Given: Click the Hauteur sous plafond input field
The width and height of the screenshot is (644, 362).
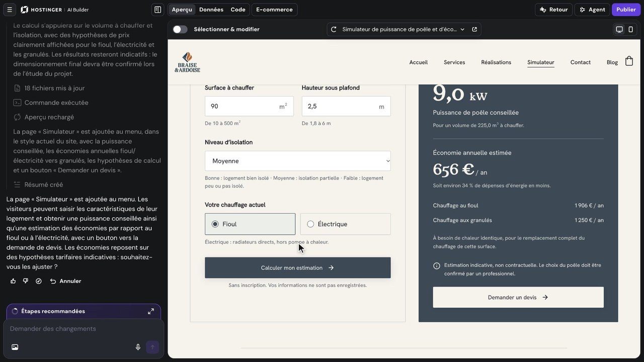Looking at the screenshot, I should pyautogui.click(x=346, y=107).
